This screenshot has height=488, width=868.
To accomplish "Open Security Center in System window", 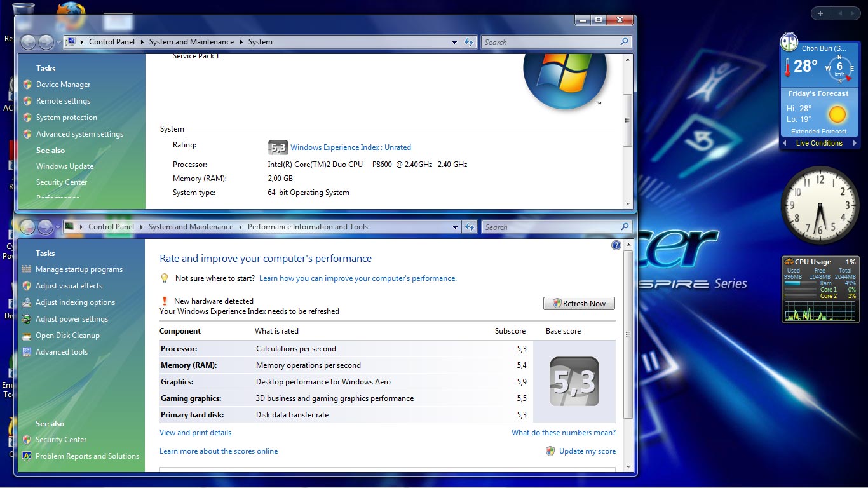I will [62, 182].
